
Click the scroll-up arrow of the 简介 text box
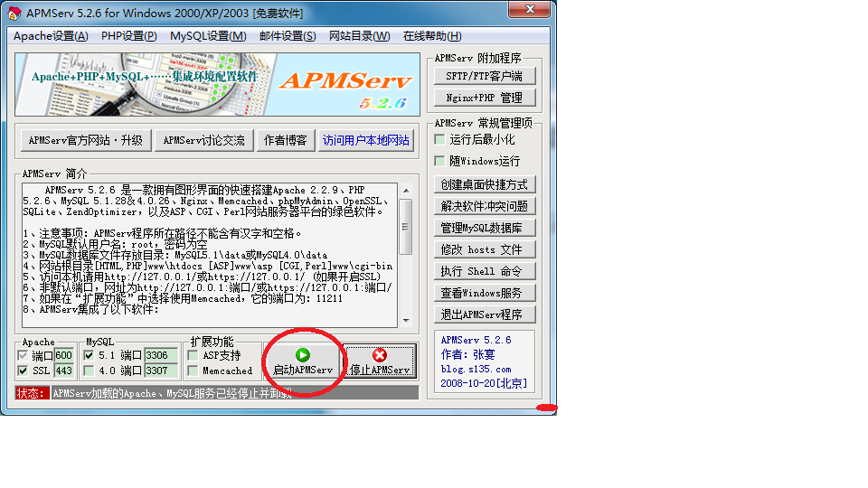[406, 191]
